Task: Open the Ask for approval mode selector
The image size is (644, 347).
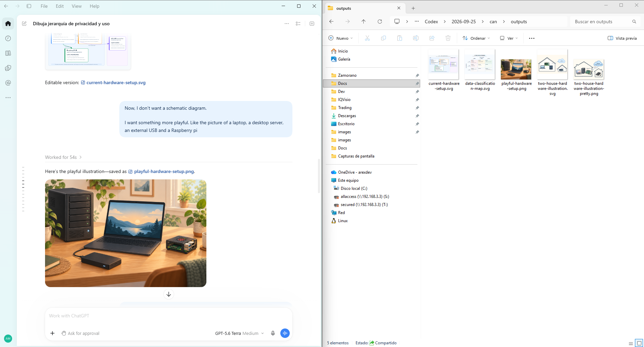Action: (x=81, y=333)
